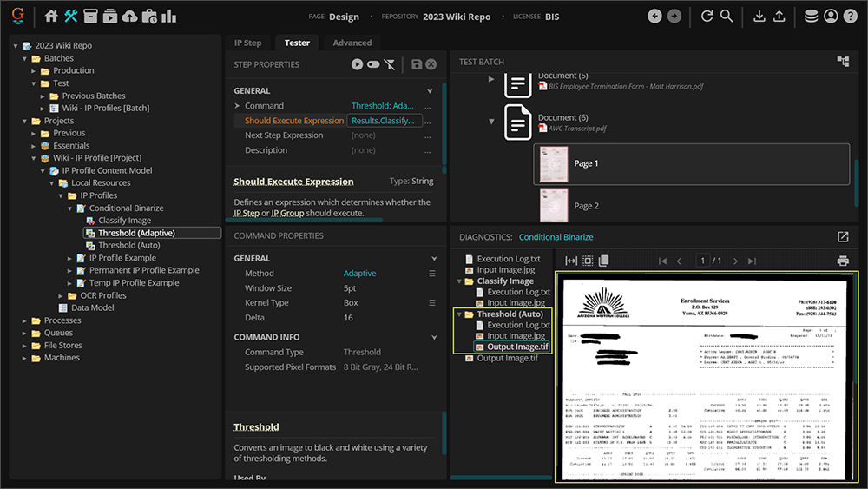Select Threshold (Auto) in the project tree
Viewport: 868px width, 489px height.
(x=128, y=246)
